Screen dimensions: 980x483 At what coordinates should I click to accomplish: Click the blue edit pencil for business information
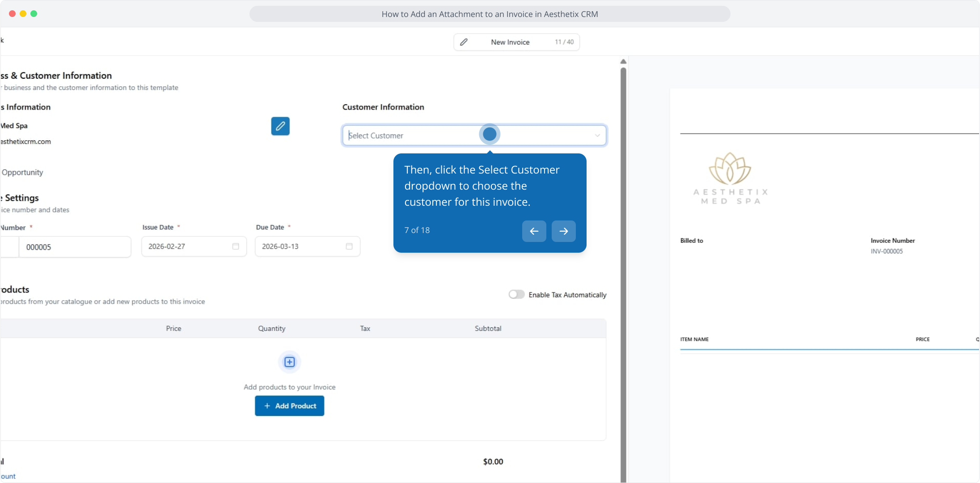point(280,126)
